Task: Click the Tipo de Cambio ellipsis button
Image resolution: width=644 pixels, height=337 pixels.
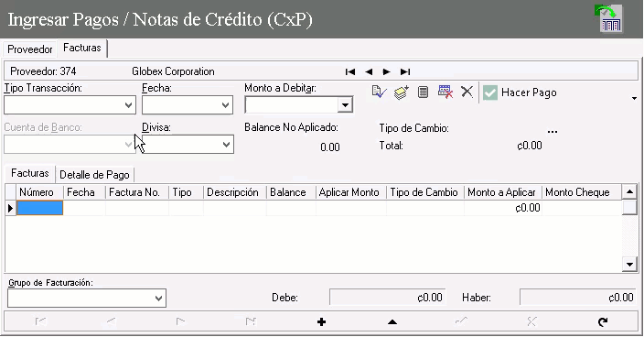Action: point(553,132)
